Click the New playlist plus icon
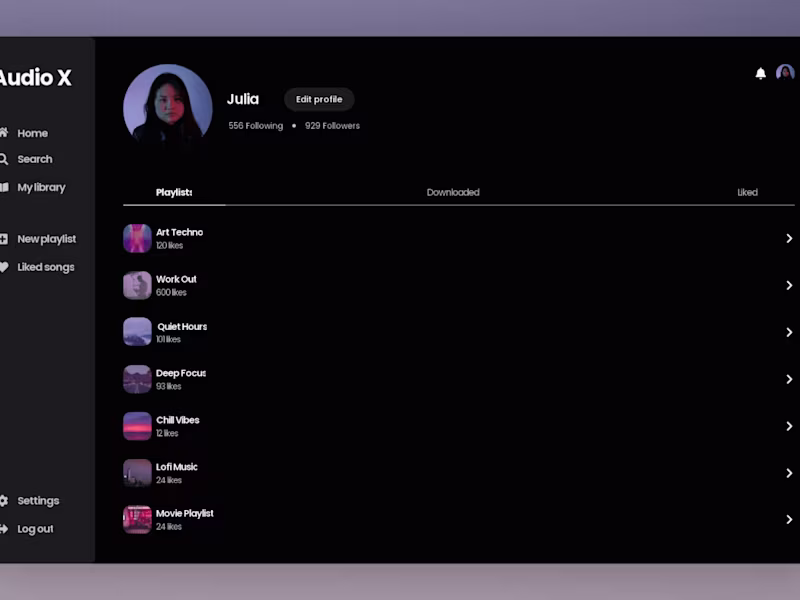The height and width of the screenshot is (600, 800). (x=4, y=239)
